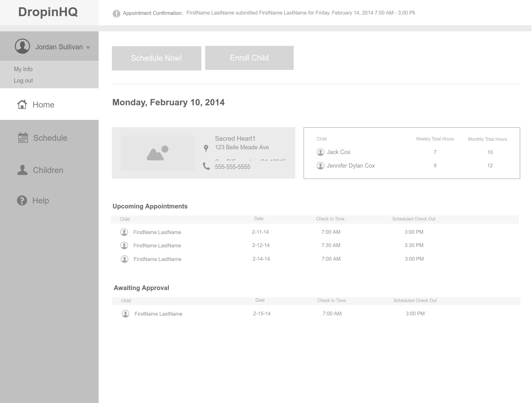532x403 pixels.
Task: Click avatar in the 2-12-14 appointment row
Action: [x=124, y=245]
